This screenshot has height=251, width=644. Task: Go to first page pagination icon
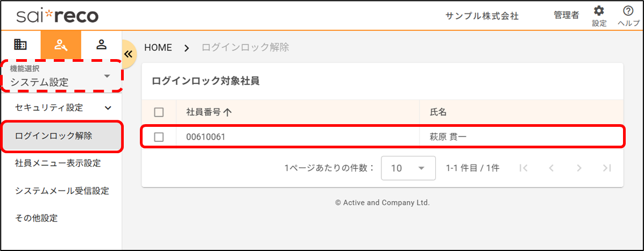click(523, 168)
